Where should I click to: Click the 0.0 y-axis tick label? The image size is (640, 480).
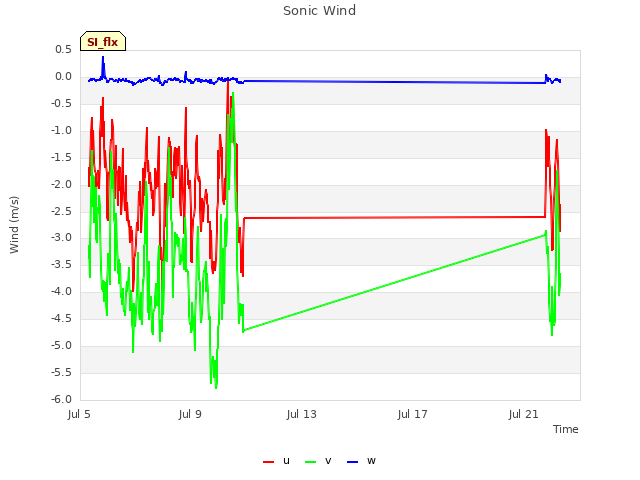[63, 77]
